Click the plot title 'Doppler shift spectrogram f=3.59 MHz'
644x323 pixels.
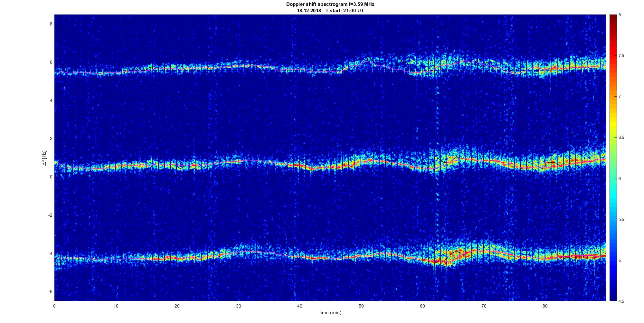point(330,5)
